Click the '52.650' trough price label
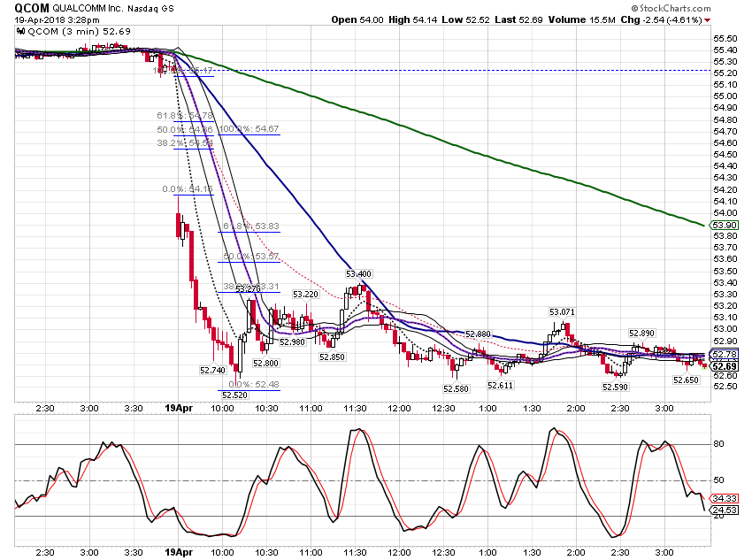 [686, 380]
